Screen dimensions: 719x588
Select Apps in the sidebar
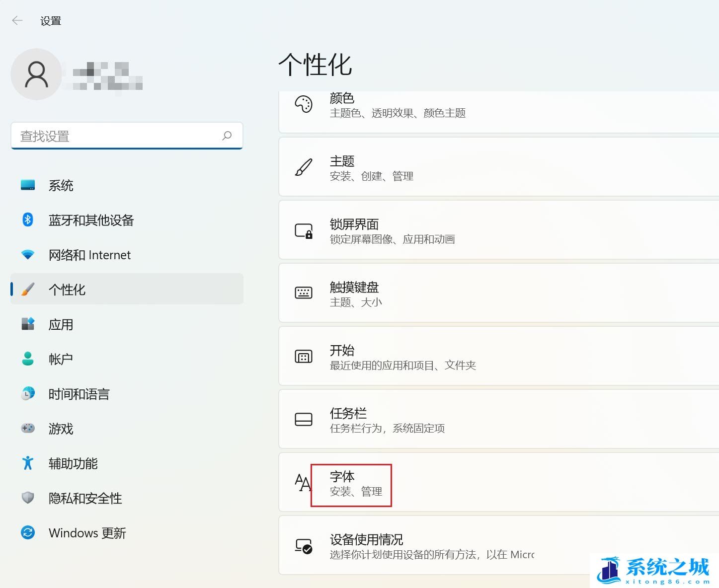(x=61, y=324)
